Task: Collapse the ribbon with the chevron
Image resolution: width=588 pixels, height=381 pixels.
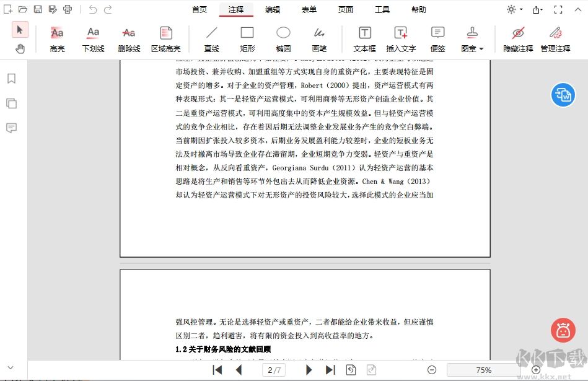Action: click(578, 9)
